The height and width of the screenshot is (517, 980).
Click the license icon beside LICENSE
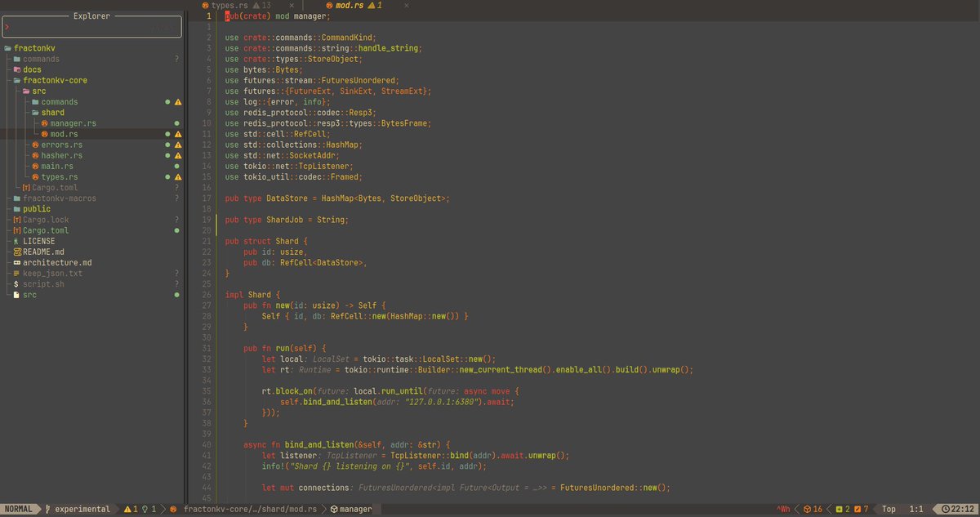16,241
